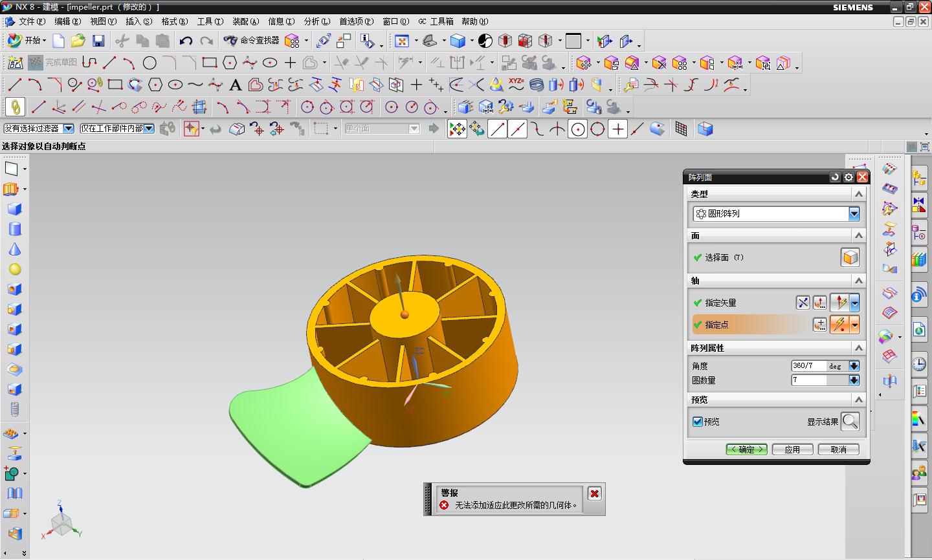This screenshot has height=560, width=932.
Task: Toggle the Quadrant Point snap option
Action: (x=598, y=129)
